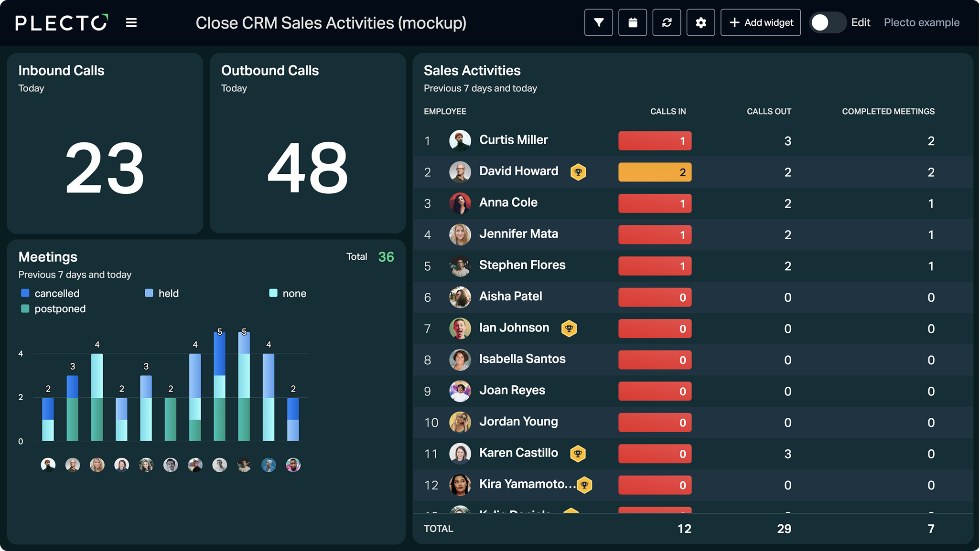This screenshot has height=551, width=980.
Task: Click Ian Johnson's trophy badge
Action: (569, 328)
